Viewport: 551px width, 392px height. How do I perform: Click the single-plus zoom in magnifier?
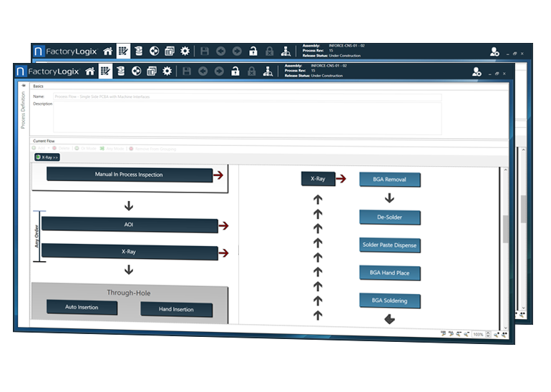tap(496, 335)
